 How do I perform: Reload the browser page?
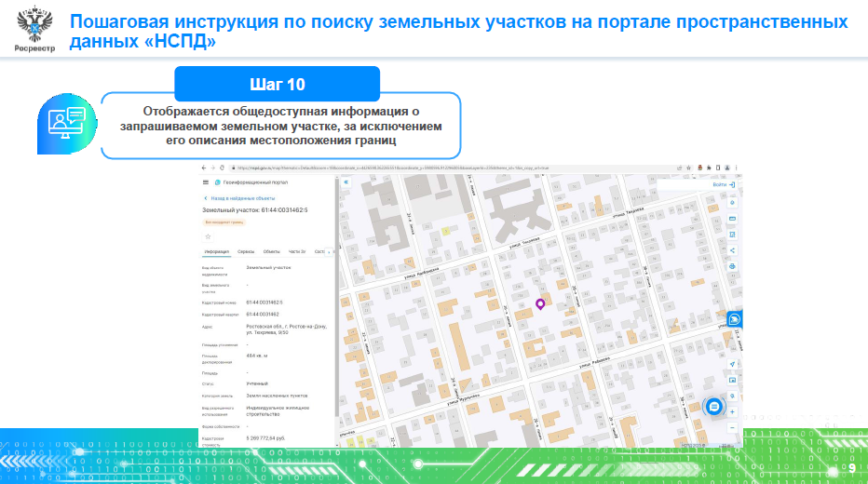(x=222, y=168)
